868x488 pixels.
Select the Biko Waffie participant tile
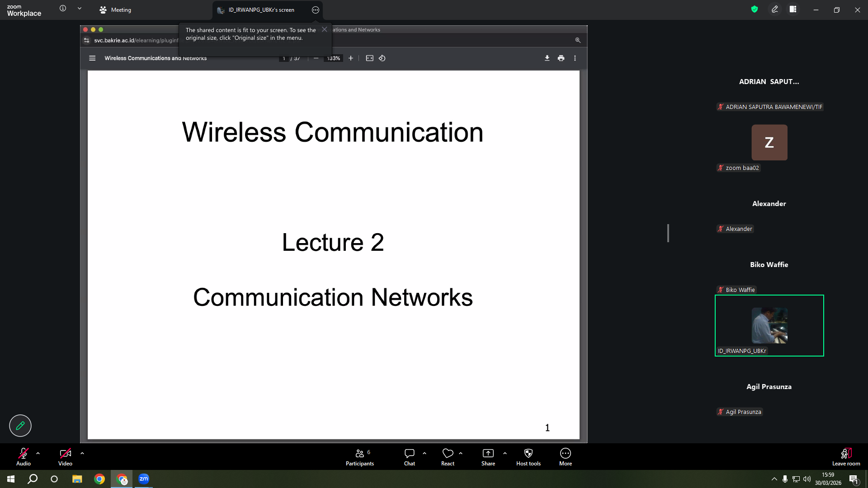pos(769,265)
